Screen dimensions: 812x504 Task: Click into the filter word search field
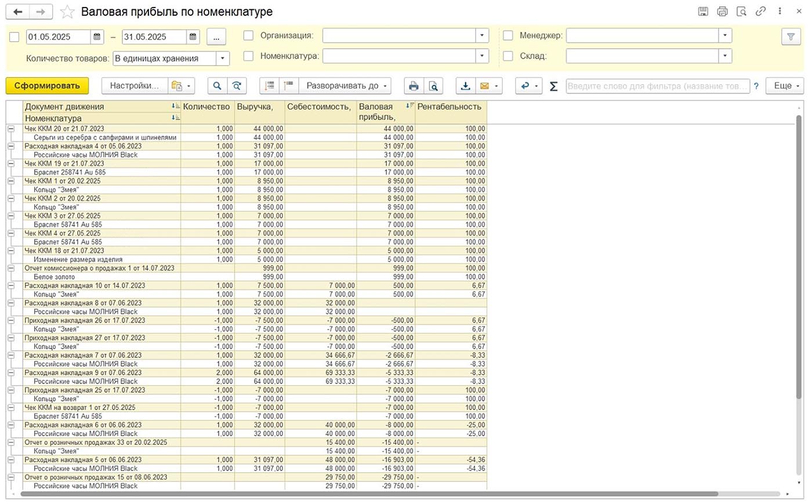(658, 86)
